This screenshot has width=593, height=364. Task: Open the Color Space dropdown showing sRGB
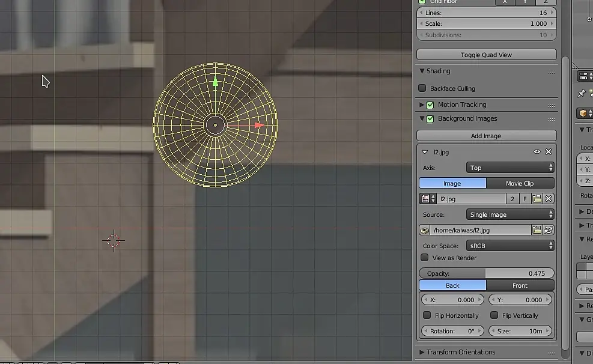510,246
